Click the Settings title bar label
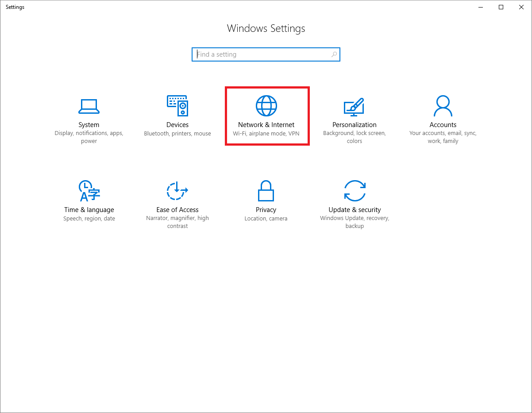This screenshot has width=532, height=413. [x=15, y=7]
